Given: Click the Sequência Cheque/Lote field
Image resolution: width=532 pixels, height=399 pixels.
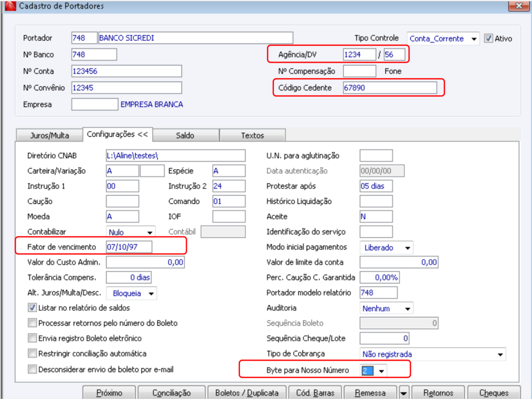Looking at the screenshot, I should tap(385, 338).
